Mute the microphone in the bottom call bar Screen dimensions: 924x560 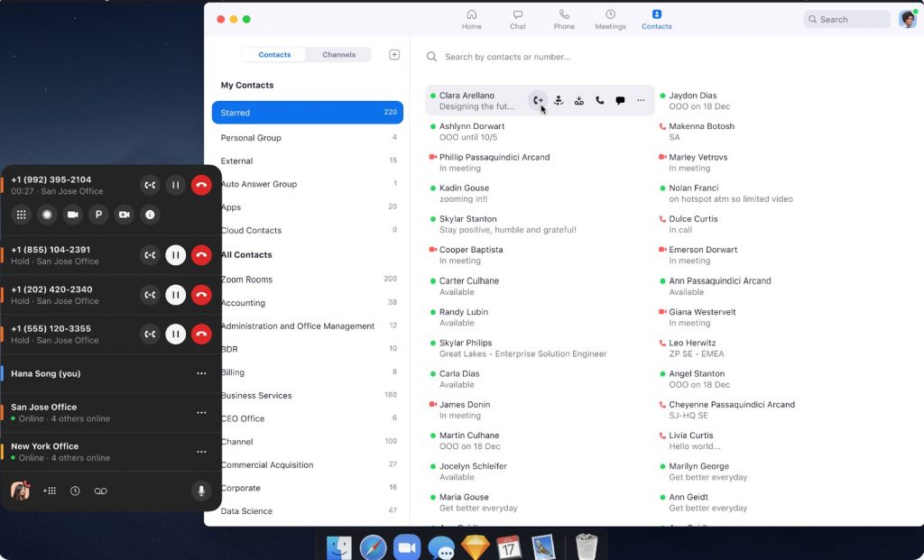tap(201, 491)
